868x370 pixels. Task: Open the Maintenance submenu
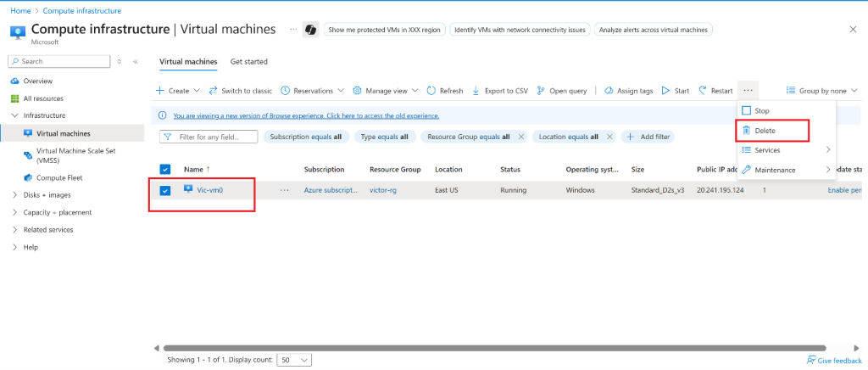click(x=786, y=170)
